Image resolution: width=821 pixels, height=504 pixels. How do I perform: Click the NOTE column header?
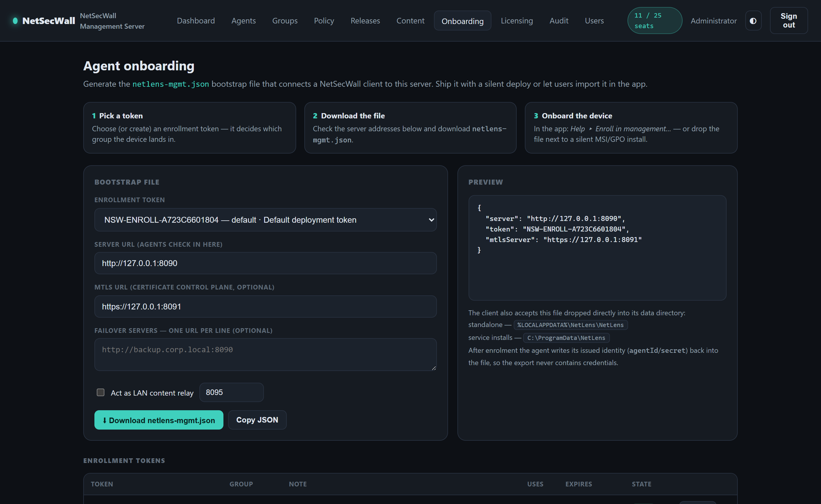click(x=298, y=484)
